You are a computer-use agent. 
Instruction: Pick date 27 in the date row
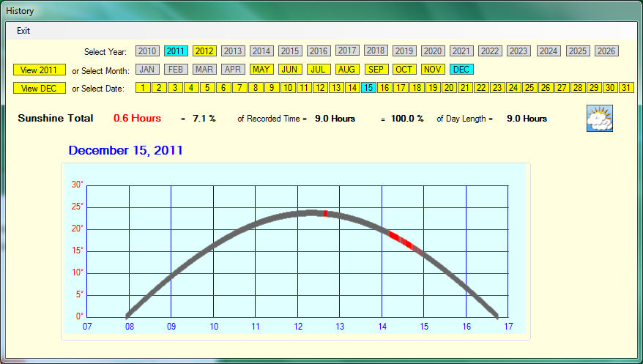click(562, 87)
